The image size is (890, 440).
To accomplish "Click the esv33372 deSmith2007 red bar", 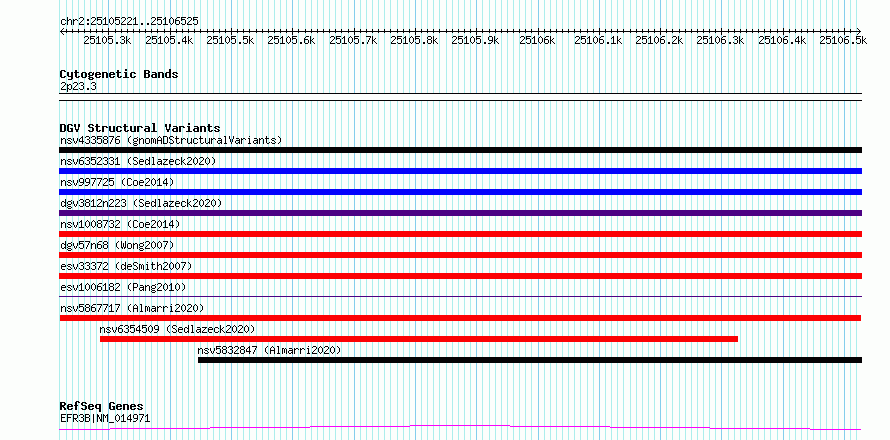I will 460,276.
